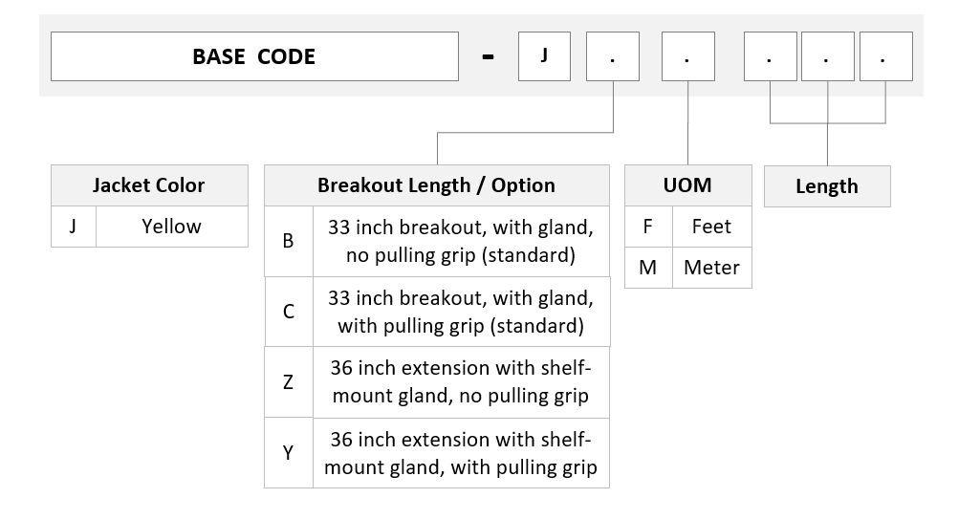Image resolution: width=980 pixels, height=520 pixels.
Task: Select the 33 inch breakout no pulling grip row
Action: pyautogui.click(x=437, y=241)
